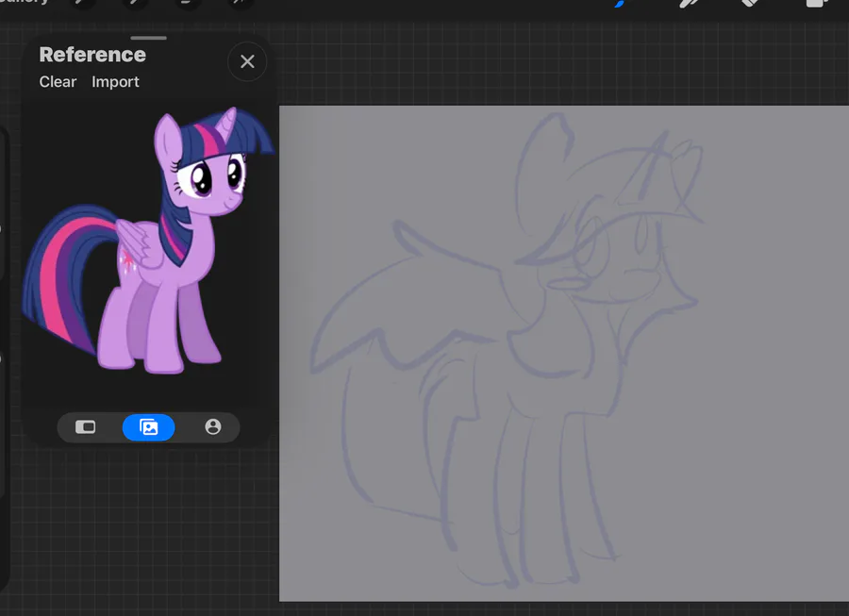Close the Reference panel

247,61
